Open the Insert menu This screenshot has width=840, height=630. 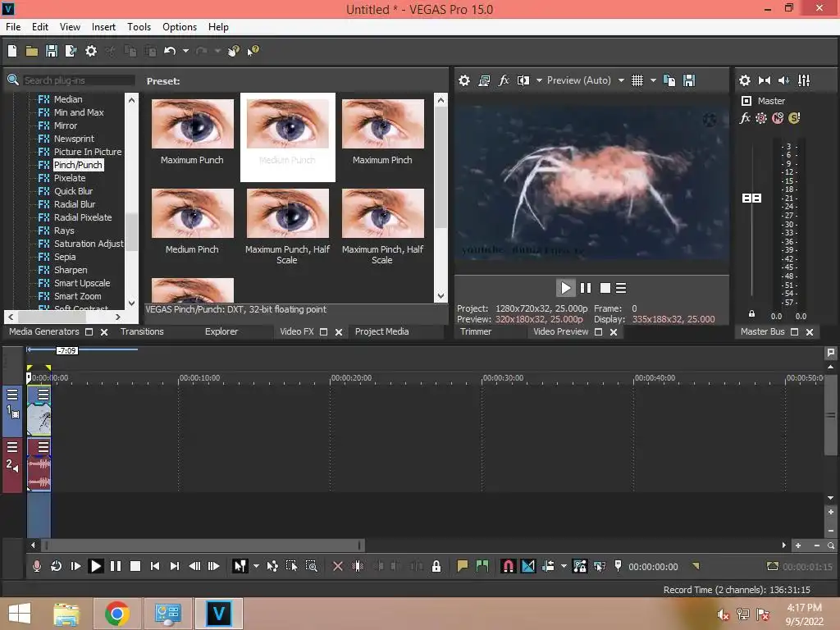point(103,27)
